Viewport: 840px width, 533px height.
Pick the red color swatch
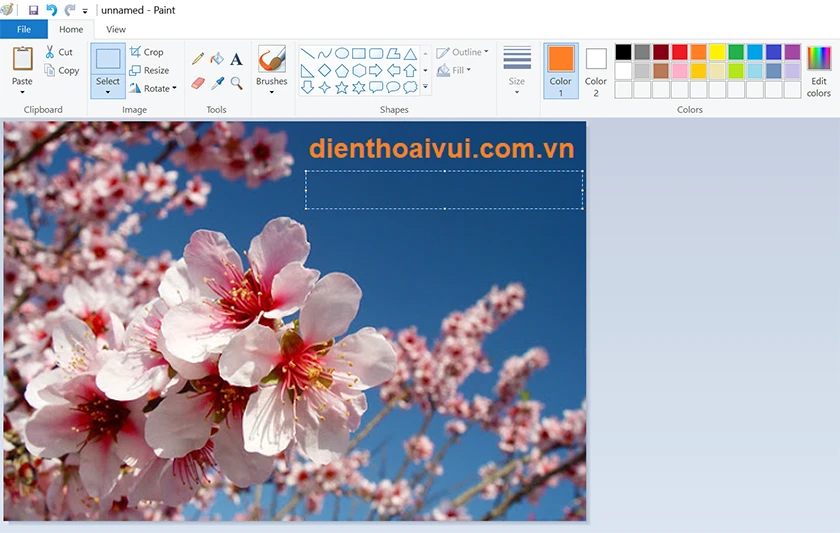click(x=679, y=52)
